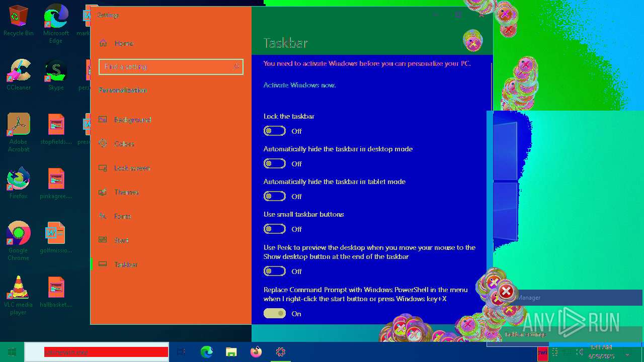Screen dimensions: 644x362
Task: Open Lock screen settings page
Action: (x=171, y=168)
